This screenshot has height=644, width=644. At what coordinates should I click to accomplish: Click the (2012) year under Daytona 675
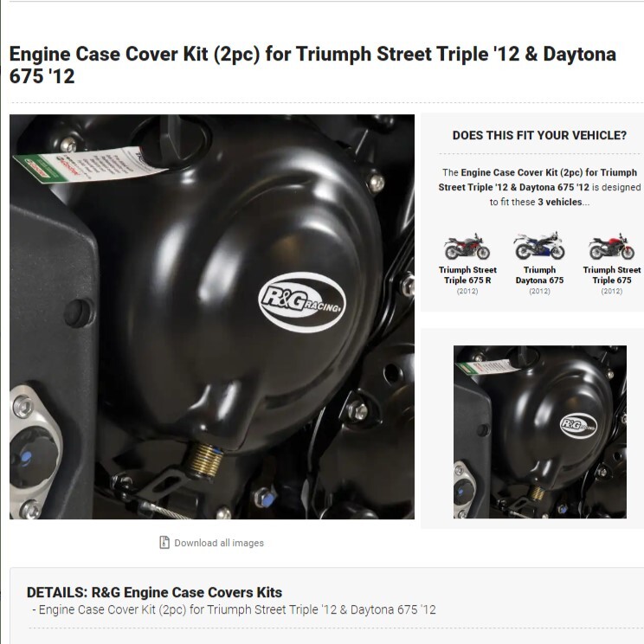[x=539, y=291]
